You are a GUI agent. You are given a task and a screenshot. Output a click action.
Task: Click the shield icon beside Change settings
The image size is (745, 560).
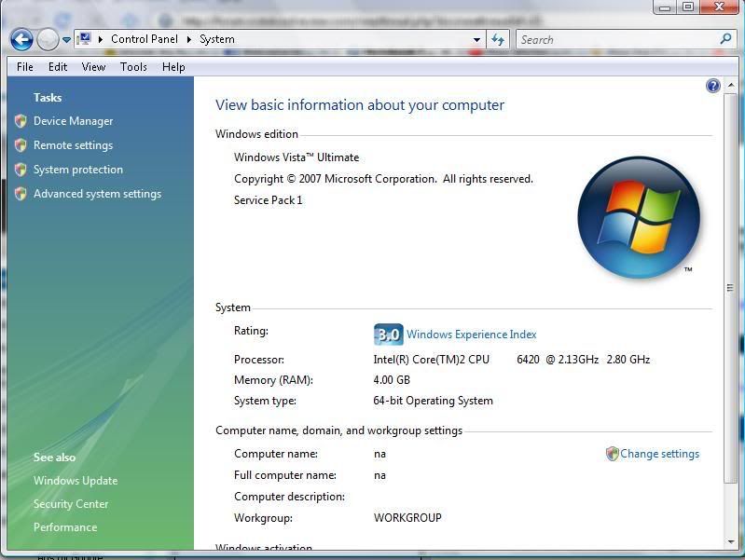click(x=612, y=454)
